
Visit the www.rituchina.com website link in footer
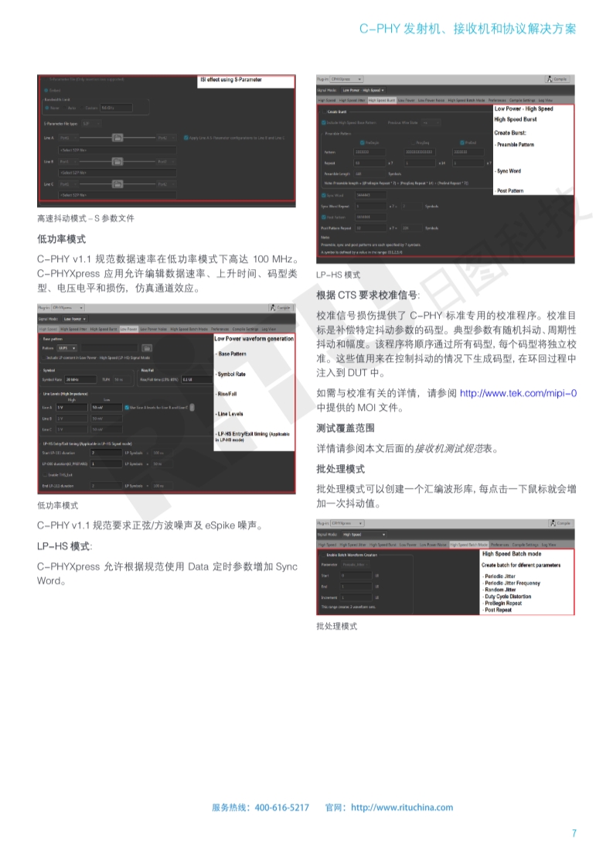402,807
